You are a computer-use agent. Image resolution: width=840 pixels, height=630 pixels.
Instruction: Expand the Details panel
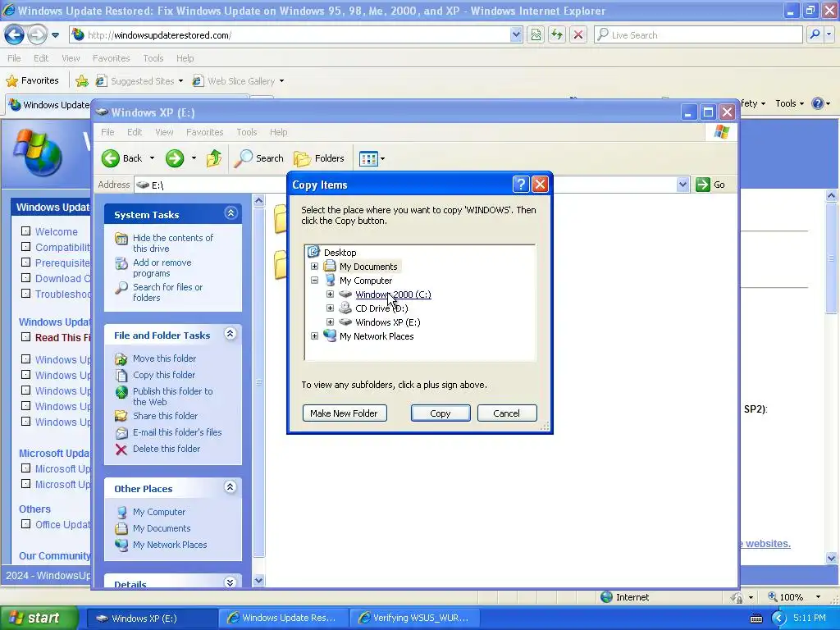231,582
